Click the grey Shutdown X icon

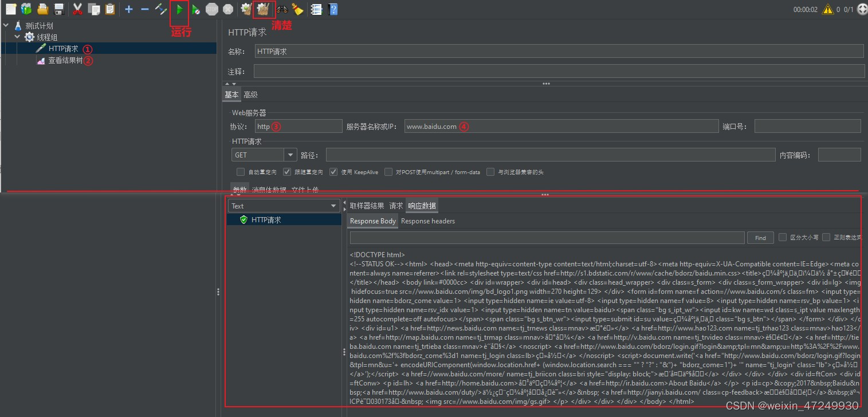[x=228, y=9]
